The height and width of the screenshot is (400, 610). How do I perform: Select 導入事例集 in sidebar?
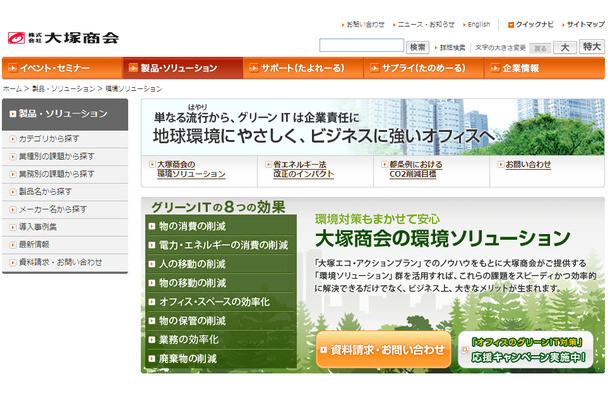[65, 227]
